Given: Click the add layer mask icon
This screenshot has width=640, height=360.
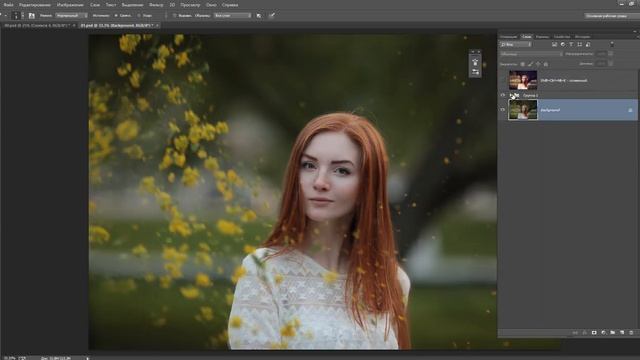Looking at the screenshot, I should 594,333.
